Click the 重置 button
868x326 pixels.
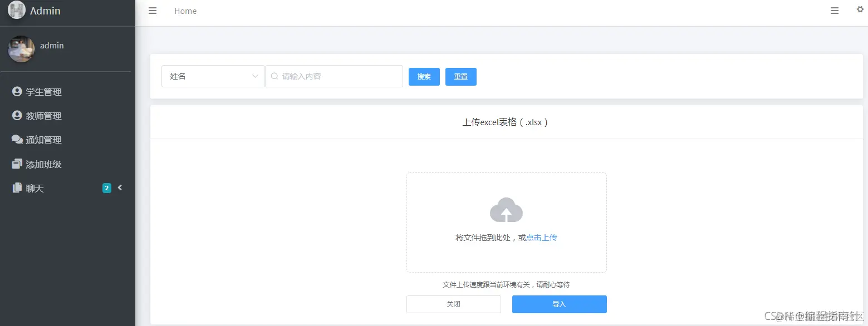click(x=461, y=77)
